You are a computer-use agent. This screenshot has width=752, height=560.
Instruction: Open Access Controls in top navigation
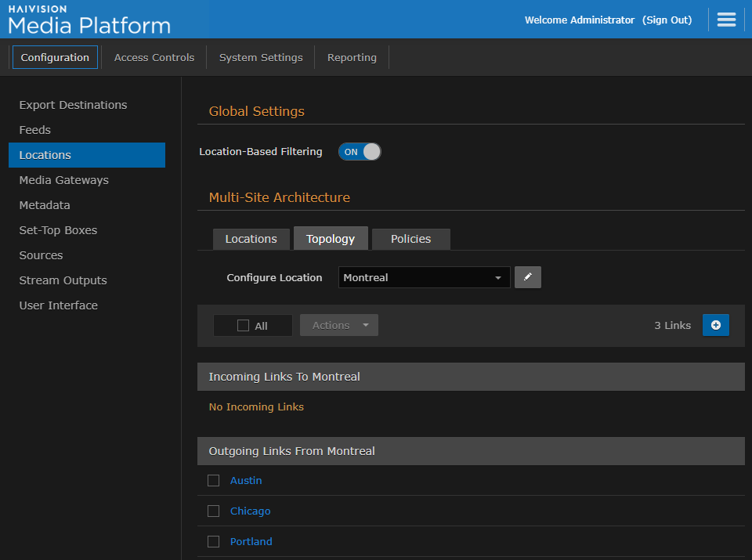click(x=154, y=57)
